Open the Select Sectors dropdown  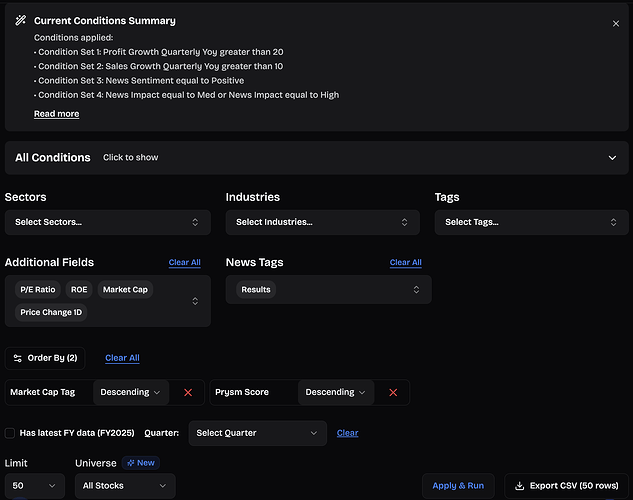point(107,222)
